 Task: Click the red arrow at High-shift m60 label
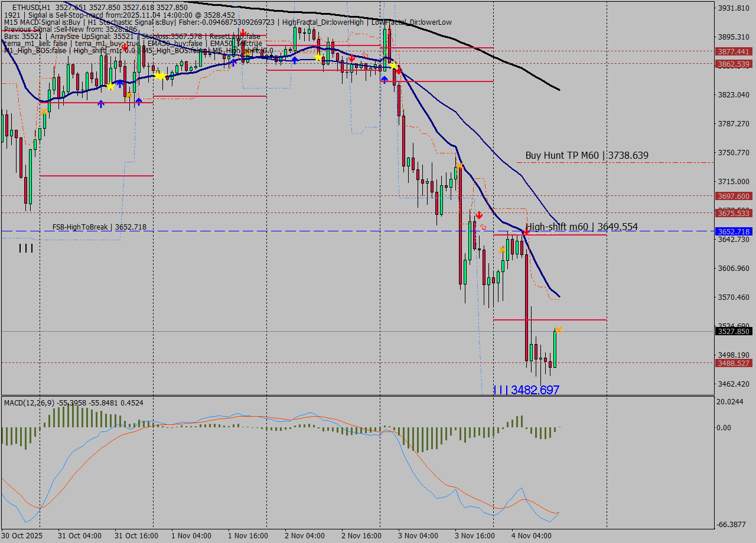(526, 233)
